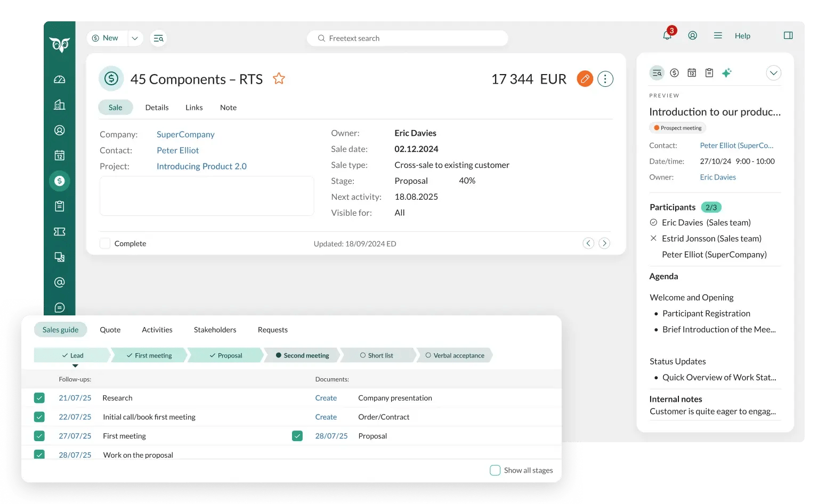
Task: Collapse the preview panel with the chevron
Action: (773, 72)
